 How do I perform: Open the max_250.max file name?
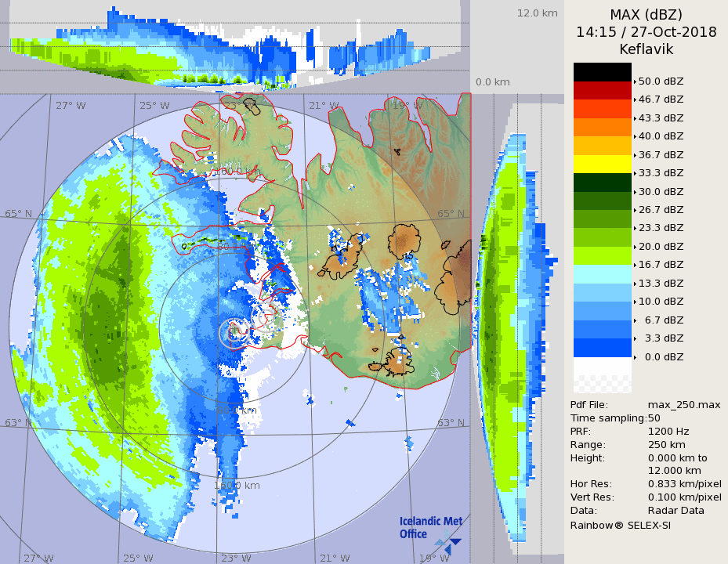(x=684, y=405)
